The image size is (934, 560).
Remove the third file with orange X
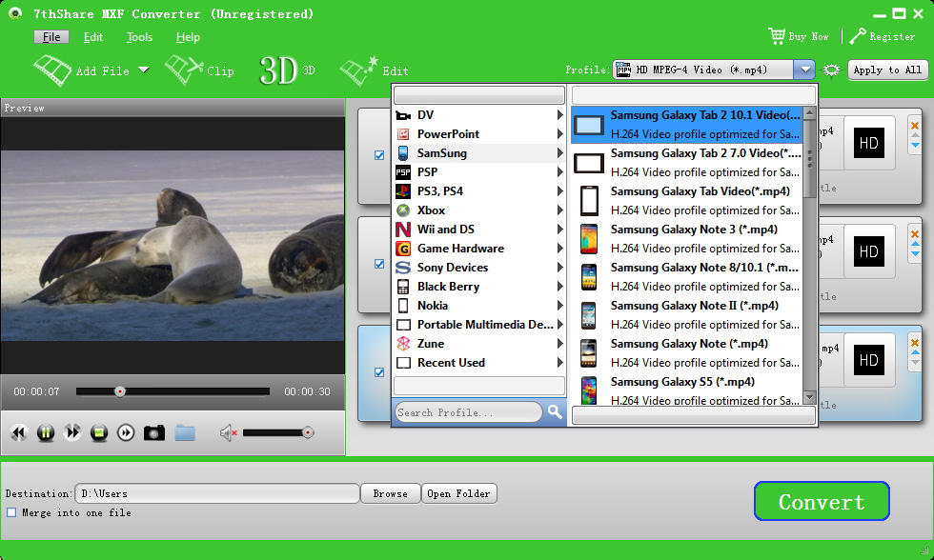pyautogui.click(x=915, y=343)
